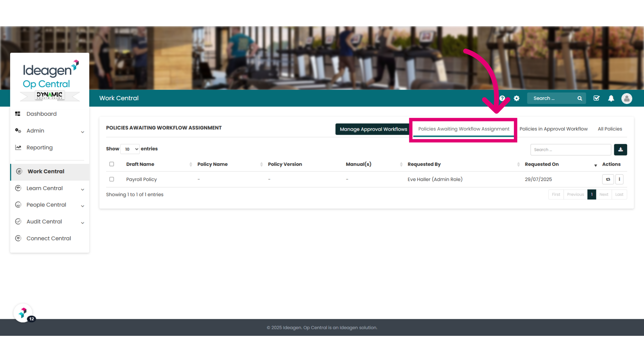Open the tasks checklist icon
Screen dimensions: 644x362
(596, 98)
